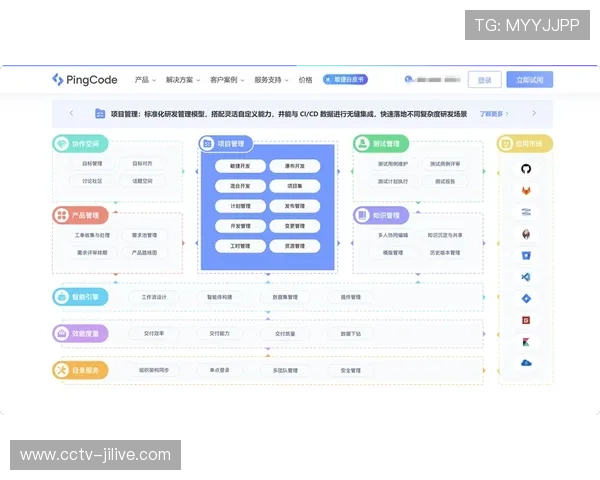This screenshot has height=480, width=600.
Task: Open the GitLab fox icon
Action: (x=526, y=190)
